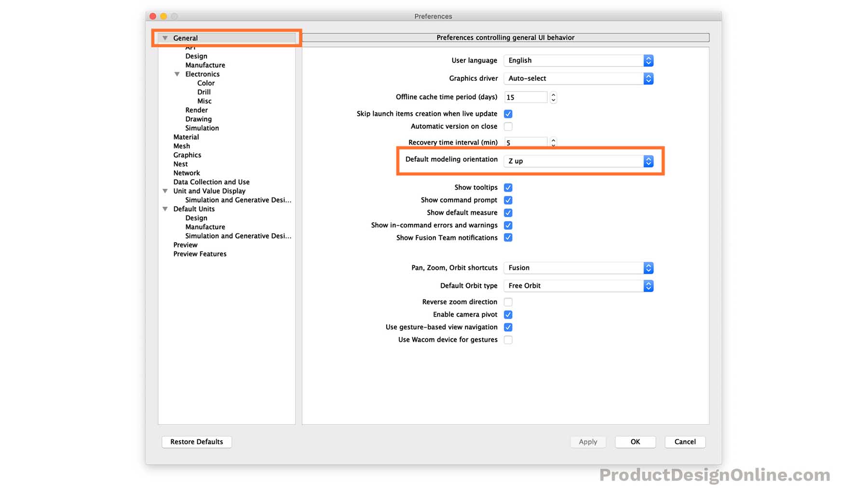Select the Render preferences item
Image resolution: width=868 pixels, height=488 pixels.
coord(196,110)
